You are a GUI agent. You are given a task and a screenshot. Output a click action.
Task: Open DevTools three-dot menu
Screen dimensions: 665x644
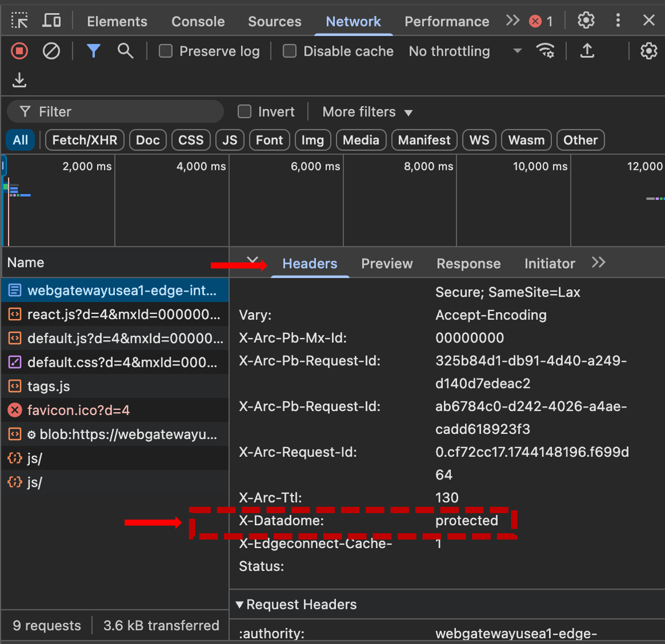[618, 20]
